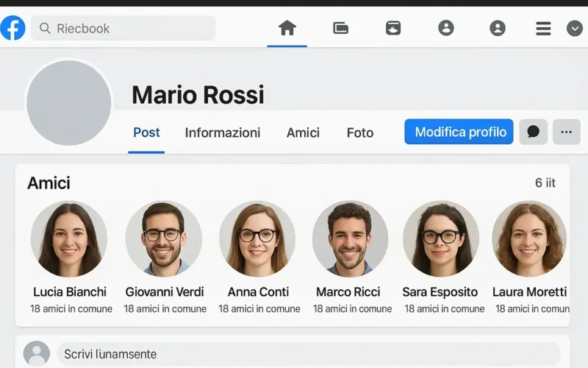Image resolution: width=588 pixels, height=368 pixels.
Task: Click in the Riecbook search field
Action: (123, 28)
